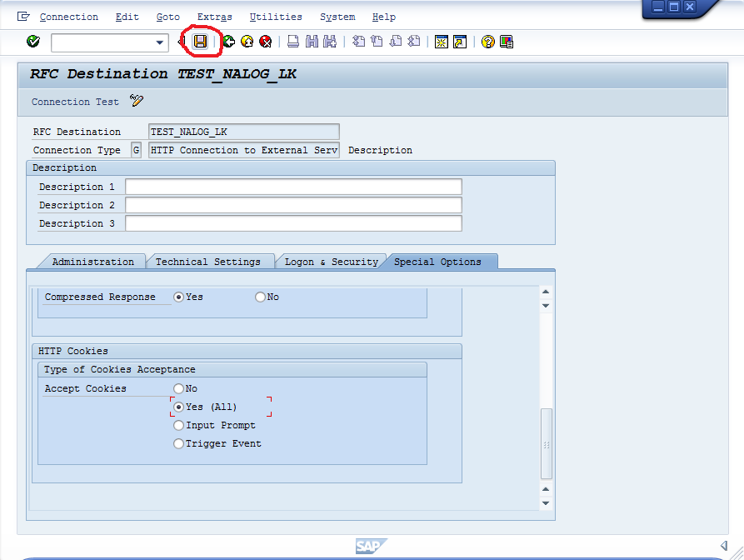Choose the Trigger Event radio button

pos(178,444)
